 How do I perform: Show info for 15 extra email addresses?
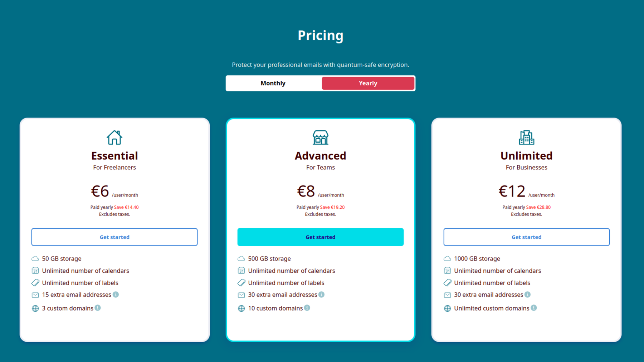click(116, 294)
